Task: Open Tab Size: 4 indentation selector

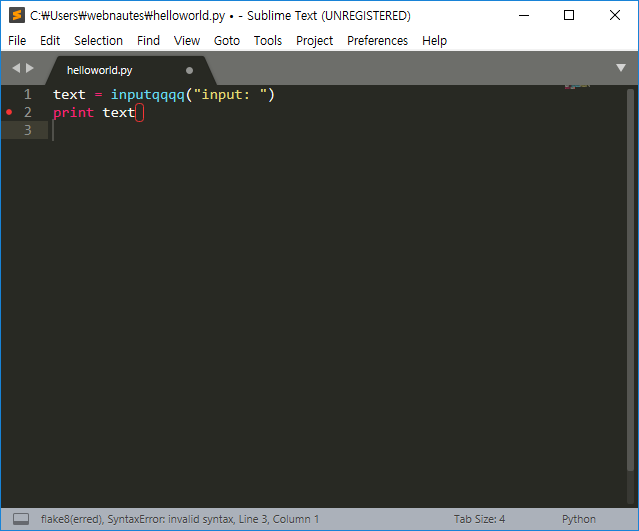Action: (479, 519)
